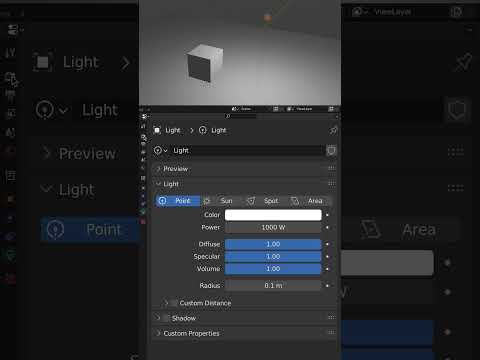Select the Area light type
Screen dimensions: 480x360
click(309, 201)
